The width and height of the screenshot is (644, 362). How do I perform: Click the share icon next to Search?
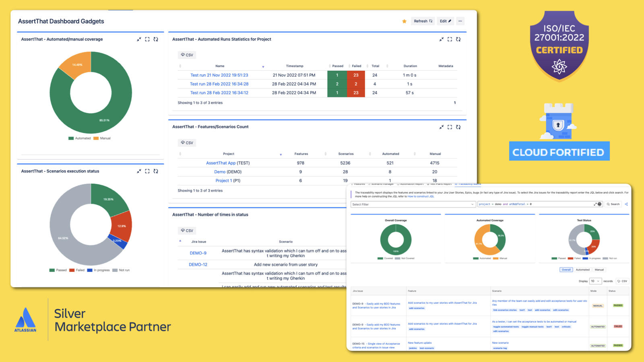pyautogui.click(x=626, y=204)
